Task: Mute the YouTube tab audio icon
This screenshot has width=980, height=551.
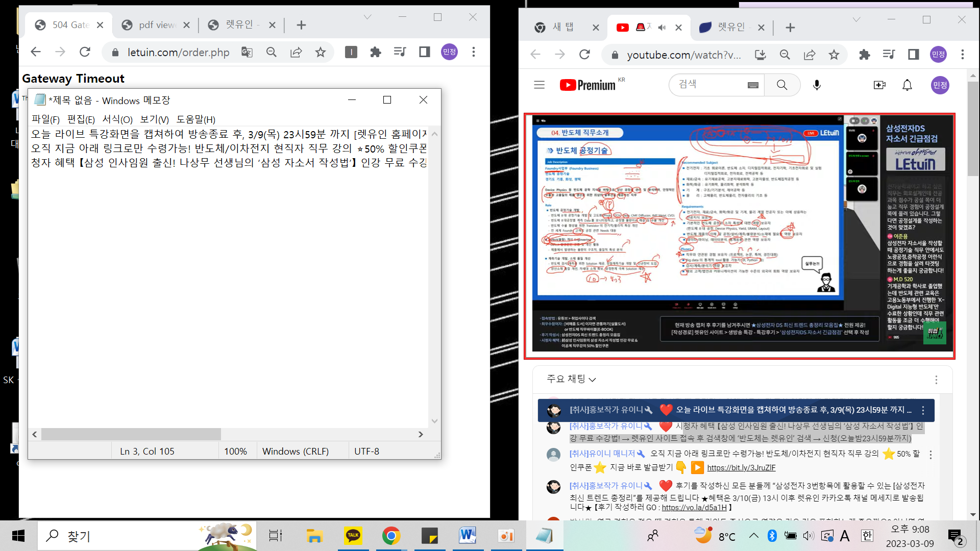Action: [x=662, y=28]
